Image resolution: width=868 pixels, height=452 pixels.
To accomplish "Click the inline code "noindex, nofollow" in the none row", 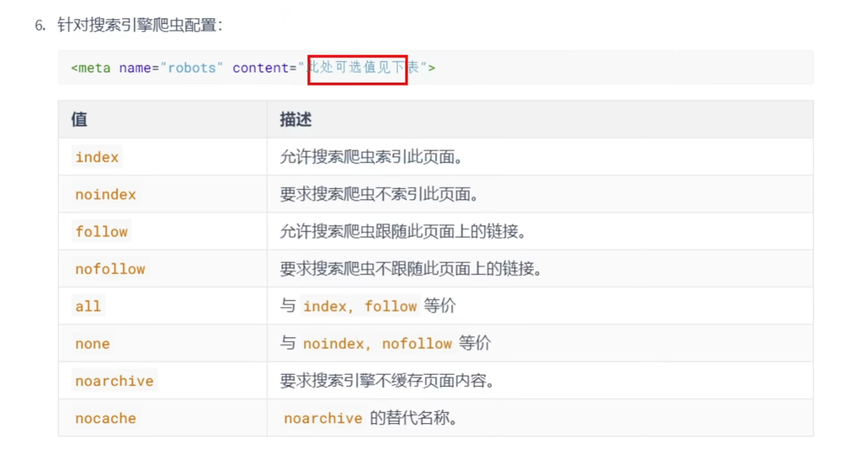I will click(378, 344).
